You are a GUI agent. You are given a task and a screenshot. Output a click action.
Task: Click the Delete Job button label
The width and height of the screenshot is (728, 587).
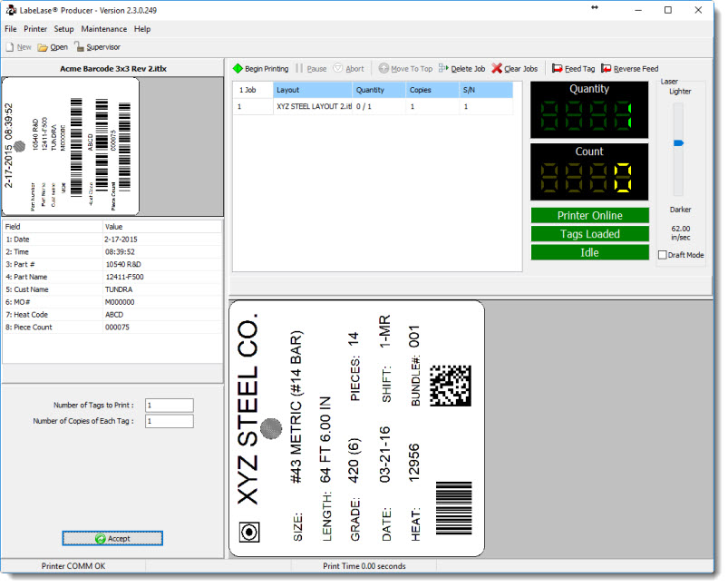click(x=468, y=69)
